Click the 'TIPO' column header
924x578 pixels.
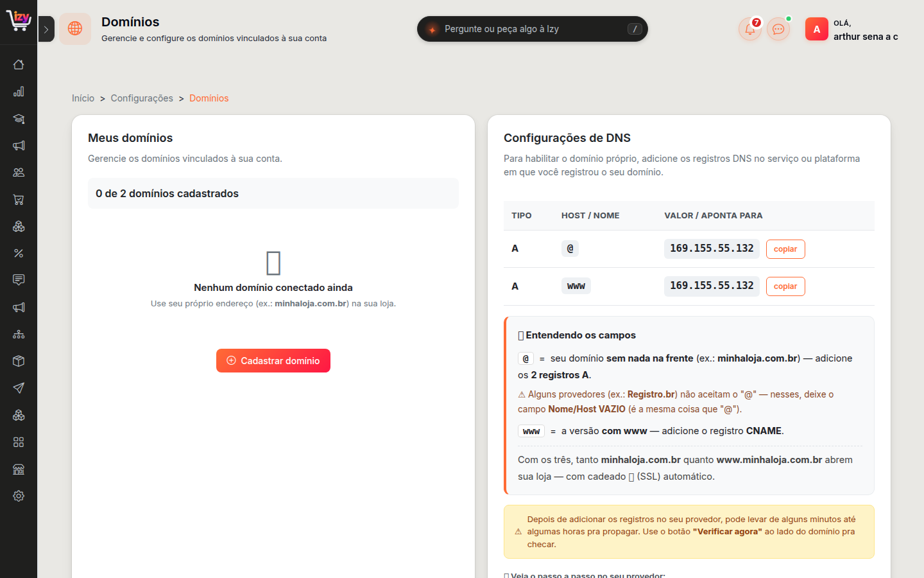[x=522, y=216]
